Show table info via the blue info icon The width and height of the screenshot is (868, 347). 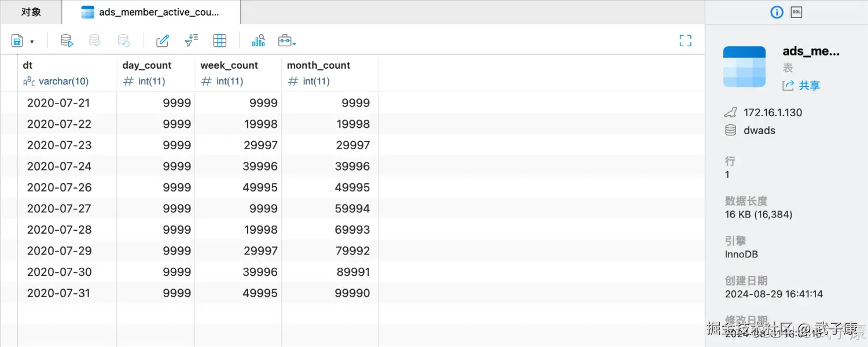pos(777,12)
